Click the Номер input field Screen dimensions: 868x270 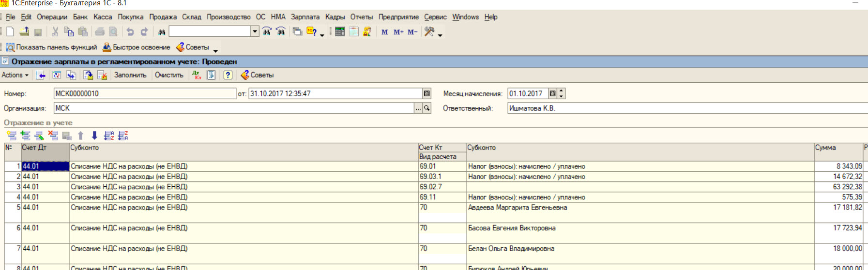pos(144,94)
